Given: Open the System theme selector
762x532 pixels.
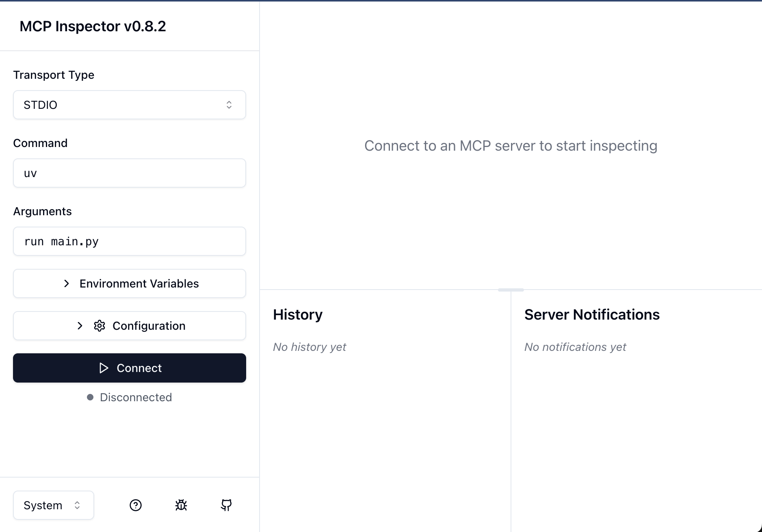Looking at the screenshot, I should click(x=53, y=505).
